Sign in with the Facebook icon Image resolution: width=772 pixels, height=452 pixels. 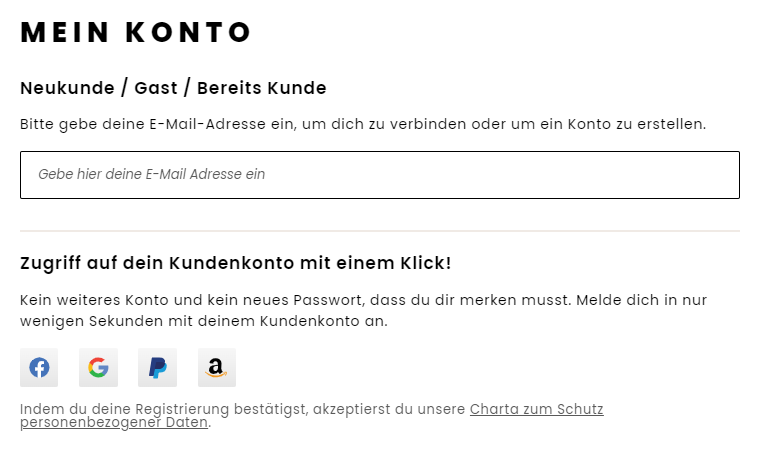[x=39, y=367]
